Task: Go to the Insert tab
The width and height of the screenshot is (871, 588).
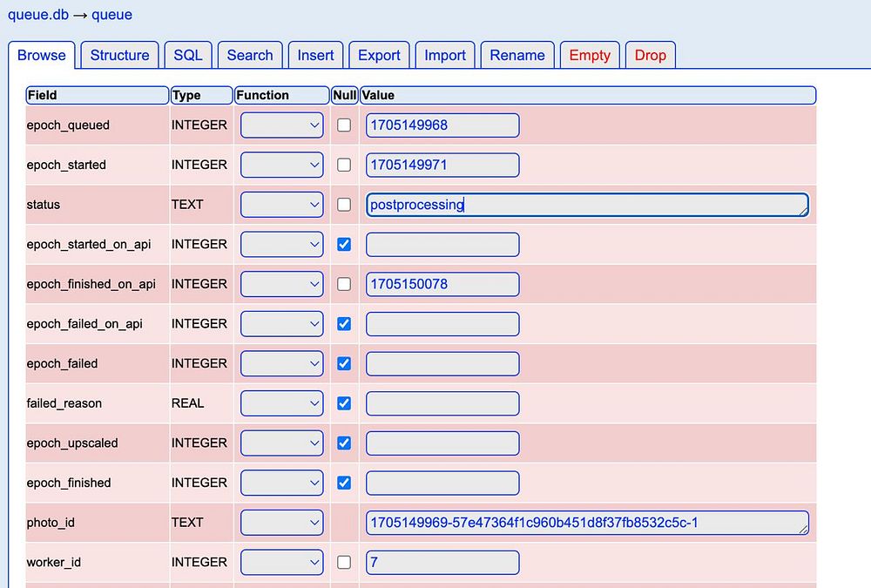Action: 315,55
